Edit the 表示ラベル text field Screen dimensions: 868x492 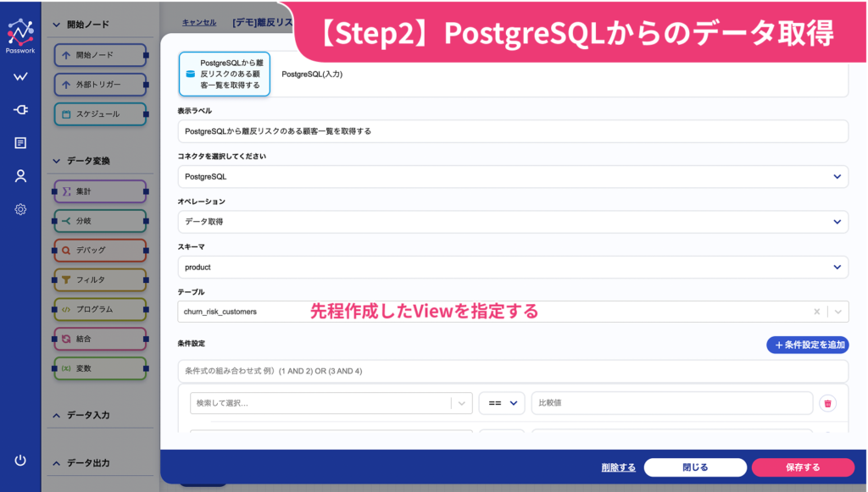(x=513, y=131)
